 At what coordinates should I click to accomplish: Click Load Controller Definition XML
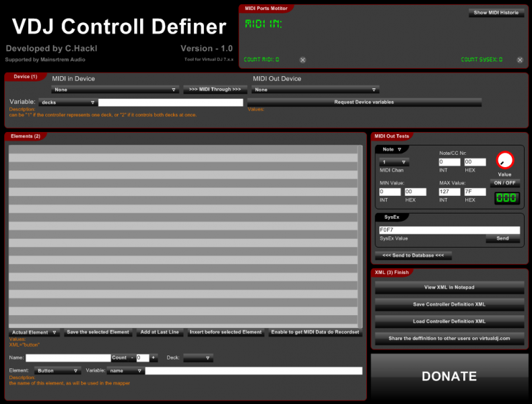click(449, 321)
